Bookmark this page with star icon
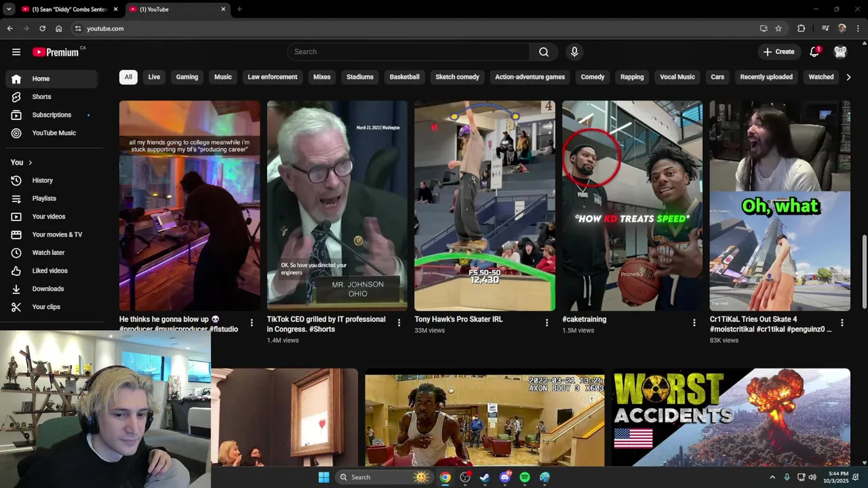Screen dimensions: 868x488 pyautogui.click(x=778, y=28)
